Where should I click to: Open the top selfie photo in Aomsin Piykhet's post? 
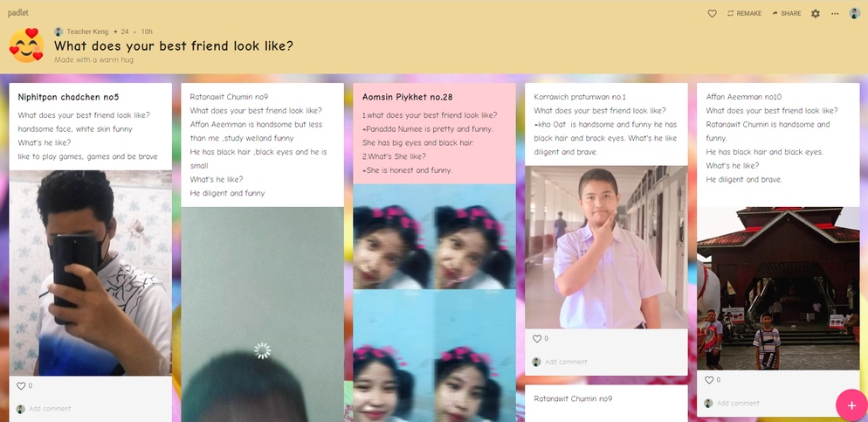coord(435,237)
